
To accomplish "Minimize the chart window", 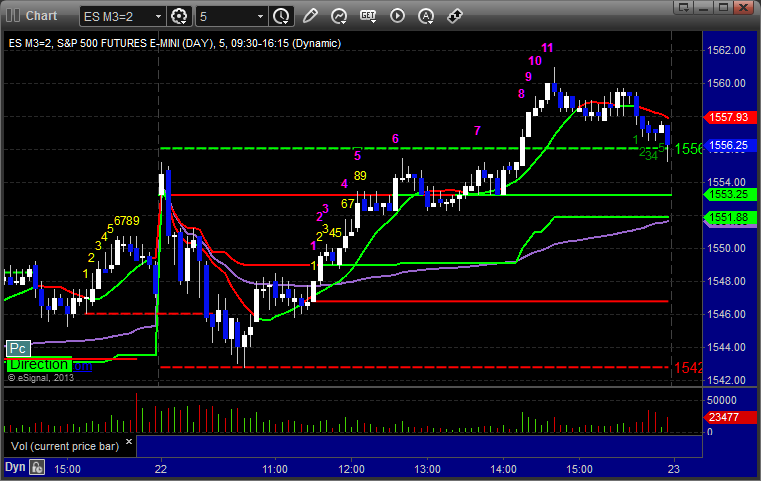I will coord(704,7).
